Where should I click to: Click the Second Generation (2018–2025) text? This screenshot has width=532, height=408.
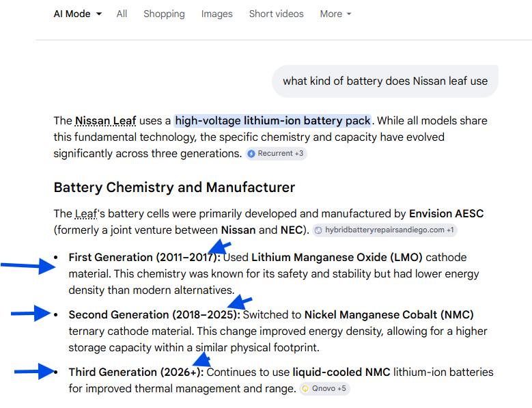tap(154, 314)
